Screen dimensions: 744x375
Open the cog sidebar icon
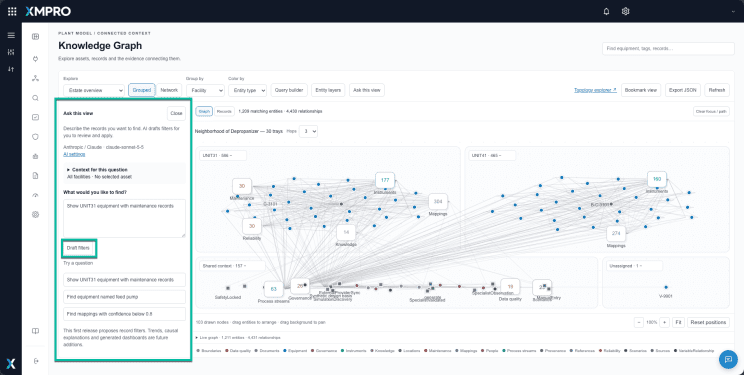36,215
